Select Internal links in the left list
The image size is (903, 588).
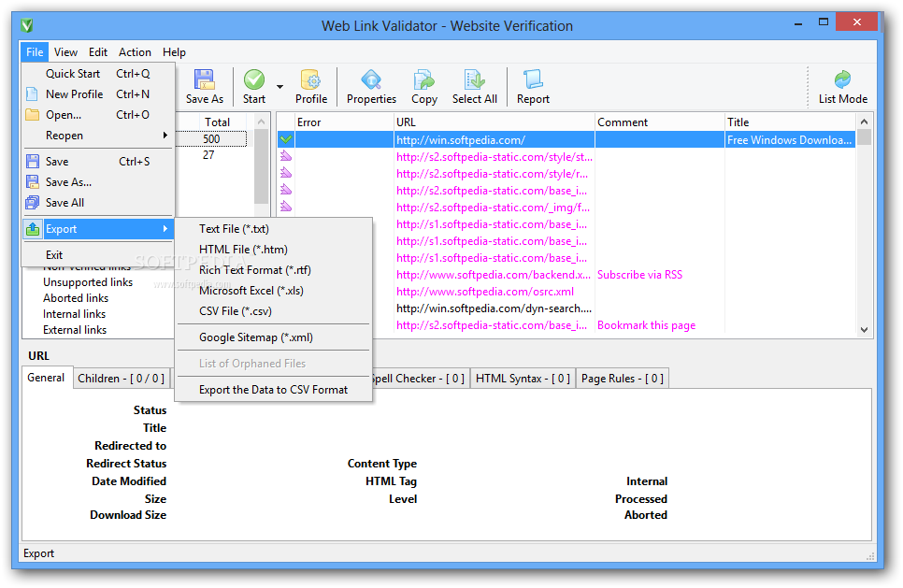pos(74,314)
